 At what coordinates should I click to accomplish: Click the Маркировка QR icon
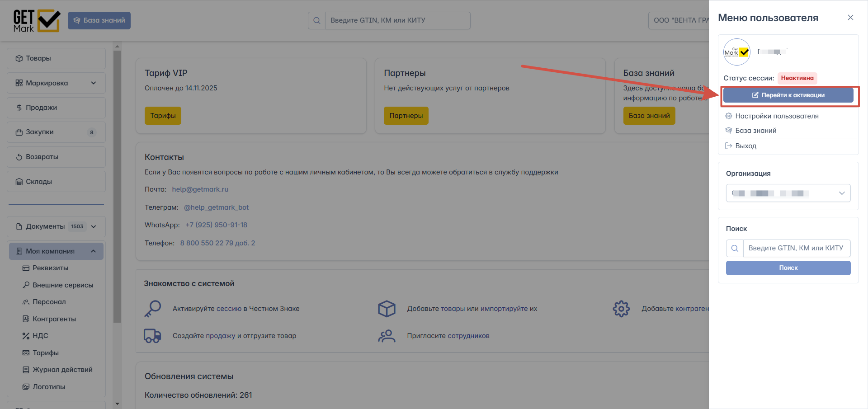(x=19, y=83)
